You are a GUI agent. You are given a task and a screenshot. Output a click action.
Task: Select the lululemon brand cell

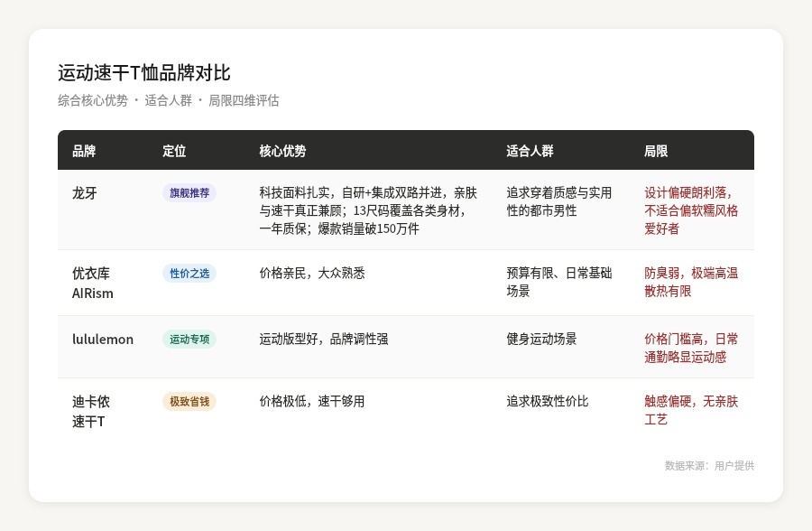[x=103, y=340]
